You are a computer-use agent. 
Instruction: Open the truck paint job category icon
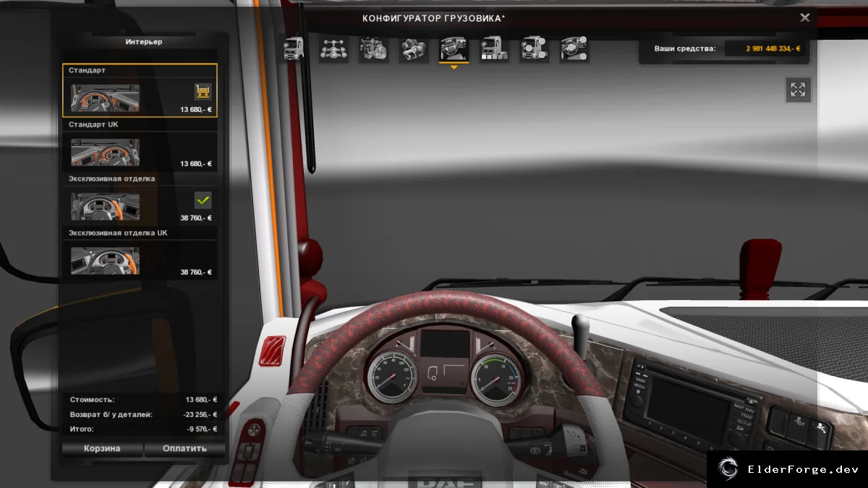[495, 49]
